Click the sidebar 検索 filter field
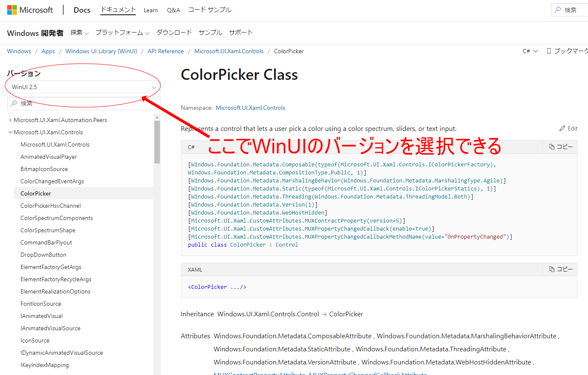This screenshot has width=588, height=375. click(84, 103)
